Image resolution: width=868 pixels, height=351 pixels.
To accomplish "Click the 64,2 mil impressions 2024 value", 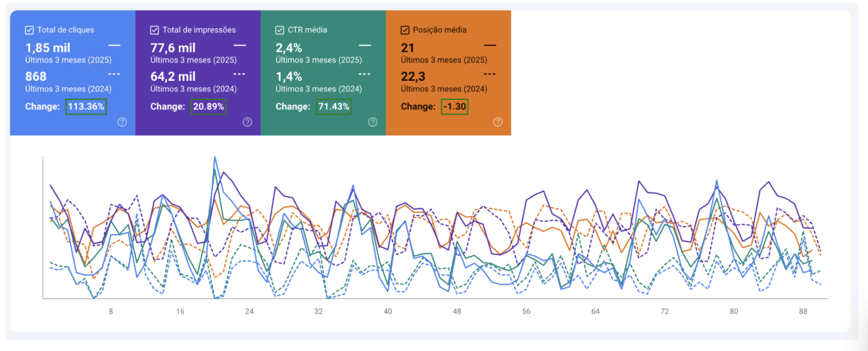I will point(173,76).
